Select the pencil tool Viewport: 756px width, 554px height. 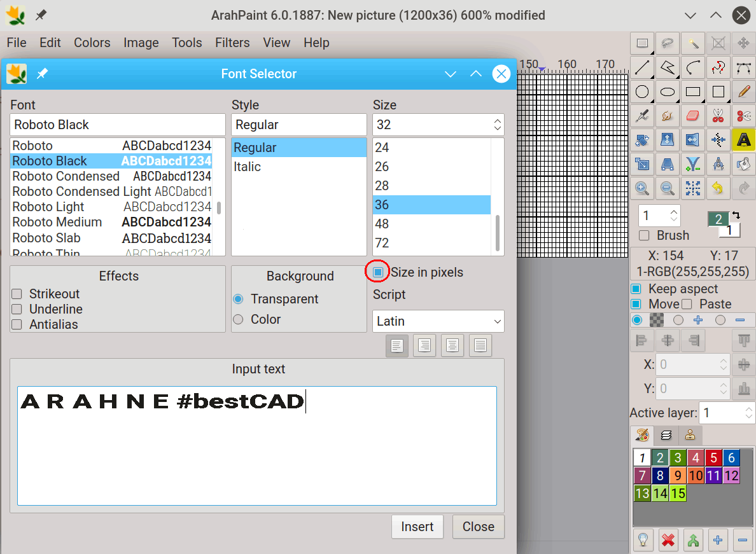point(743,92)
